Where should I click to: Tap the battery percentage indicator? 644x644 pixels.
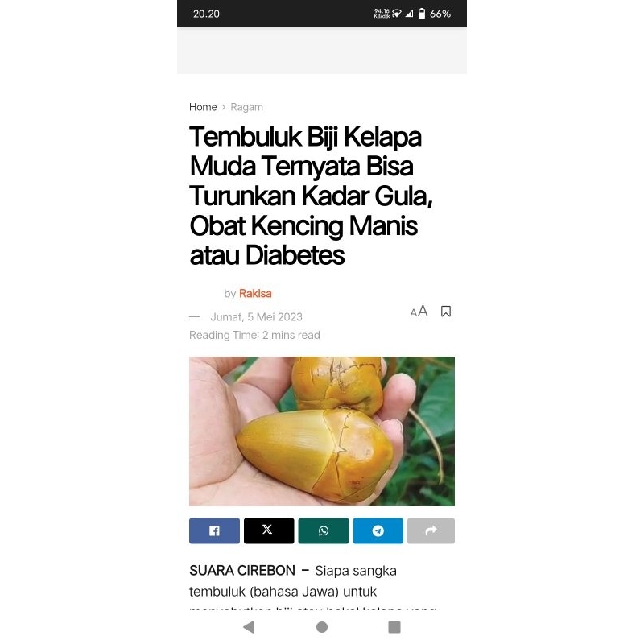coord(440,14)
